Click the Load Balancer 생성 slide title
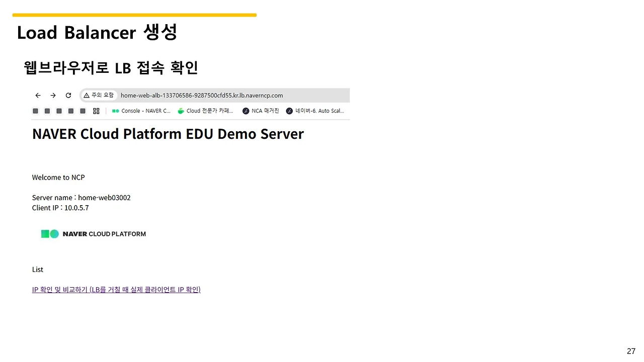The width and height of the screenshot is (644, 362). pyautogui.click(x=97, y=33)
